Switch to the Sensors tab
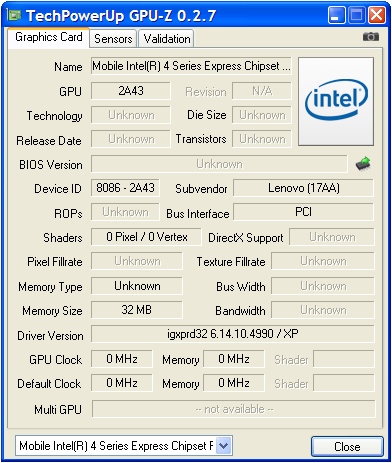 point(113,39)
